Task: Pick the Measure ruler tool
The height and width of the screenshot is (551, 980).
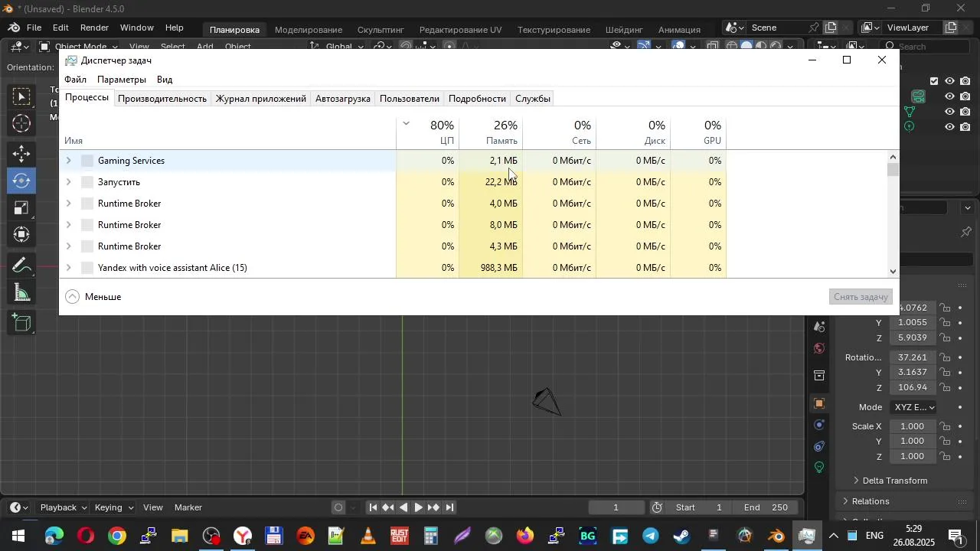Action: [22, 292]
